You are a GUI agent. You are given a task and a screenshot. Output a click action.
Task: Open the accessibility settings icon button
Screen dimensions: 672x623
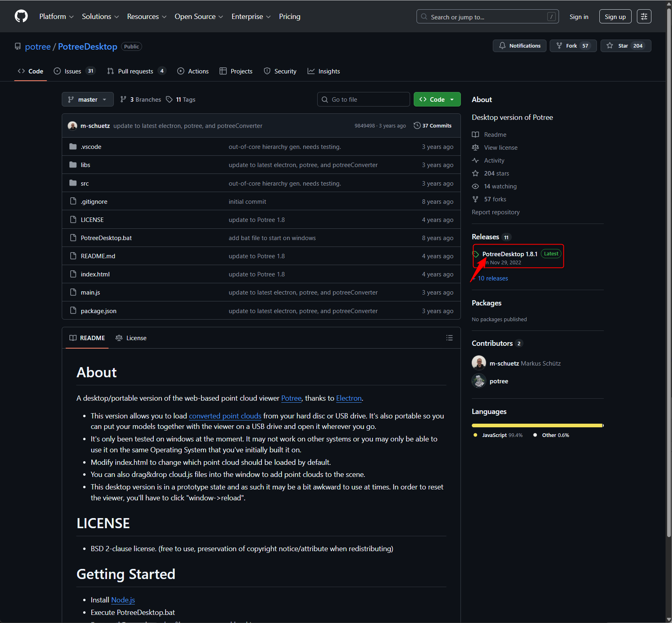(x=644, y=17)
